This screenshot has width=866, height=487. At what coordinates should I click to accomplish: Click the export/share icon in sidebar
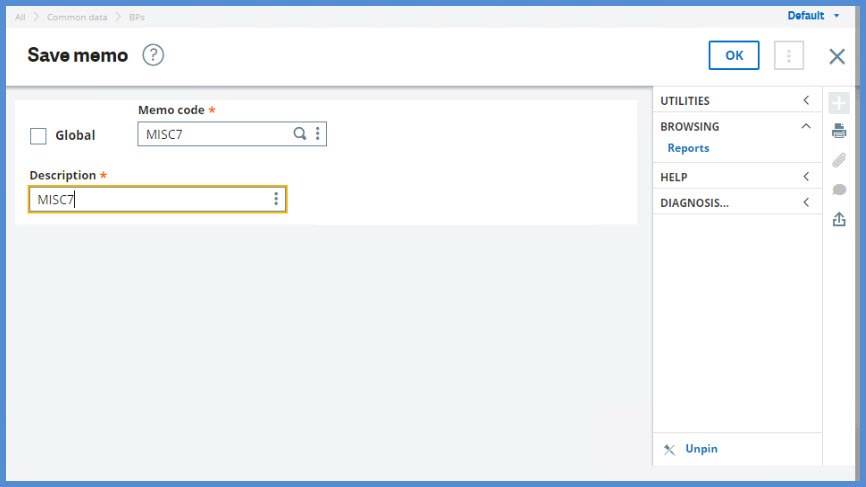[839, 220]
